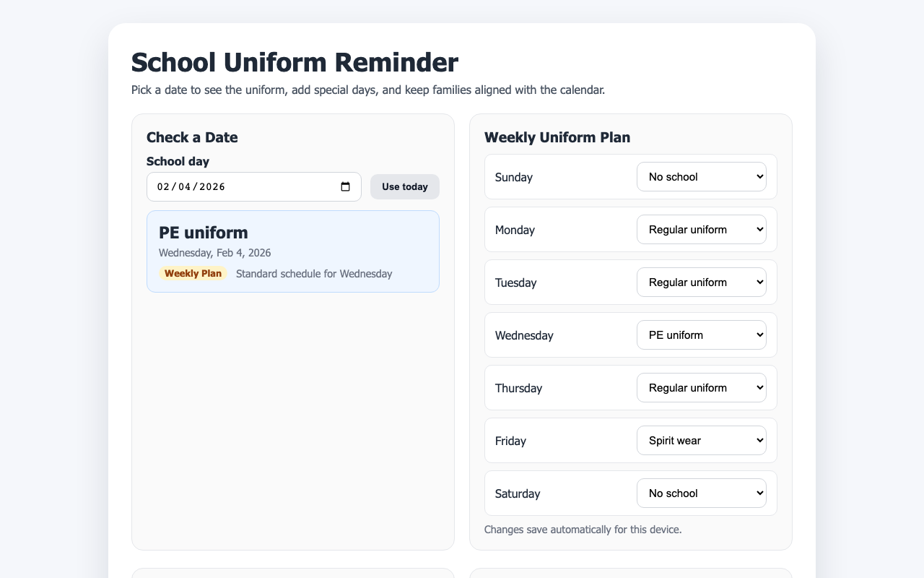Open Saturday's No school dropdown

tap(701, 493)
